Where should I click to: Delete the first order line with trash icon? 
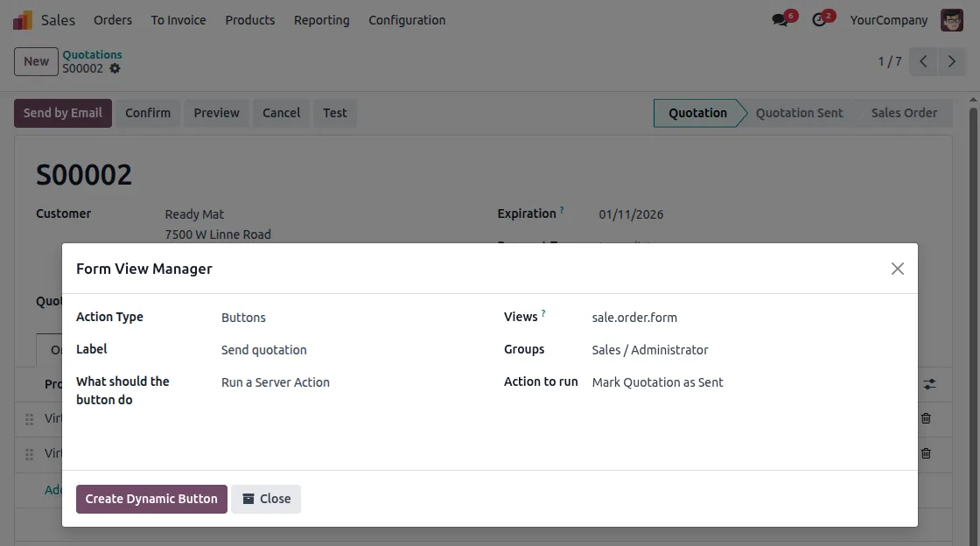coord(925,418)
